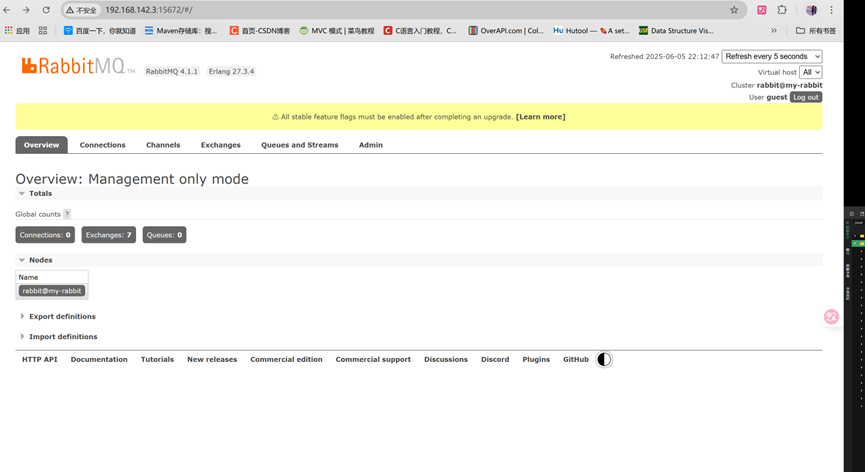The height and width of the screenshot is (472, 865).
Task: Open Data Structure Vis bookmark
Action: click(676, 31)
